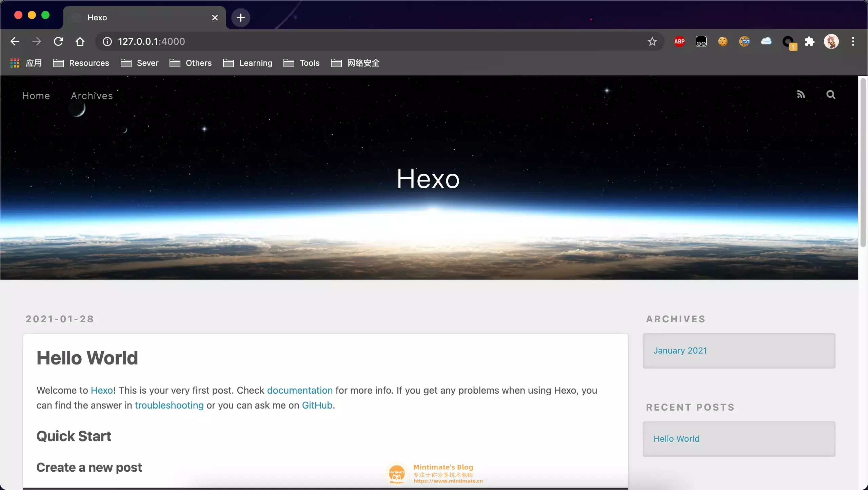
Task: Open the documentation link
Action: [300, 390]
